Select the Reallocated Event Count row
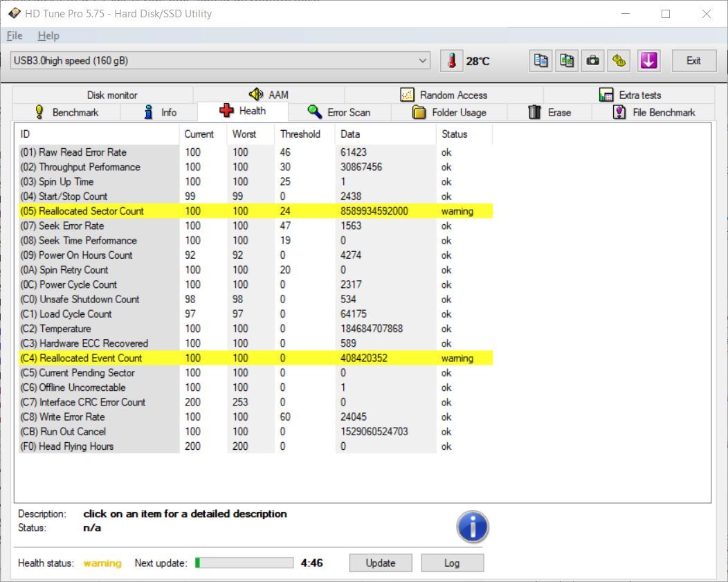The width and height of the screenshot is (728, 582). (255, 358)
